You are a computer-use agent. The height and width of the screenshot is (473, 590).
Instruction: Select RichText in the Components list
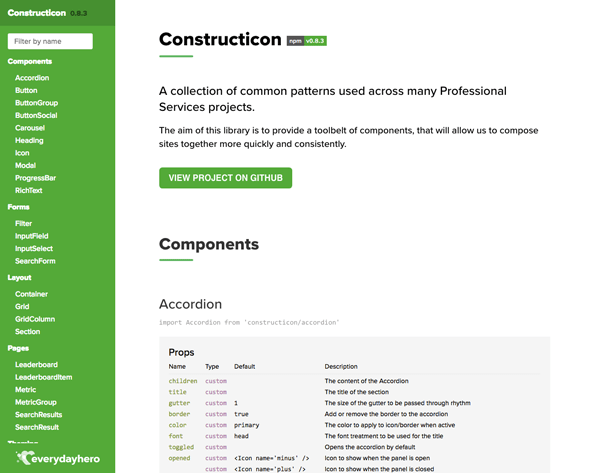click(29, 190)
